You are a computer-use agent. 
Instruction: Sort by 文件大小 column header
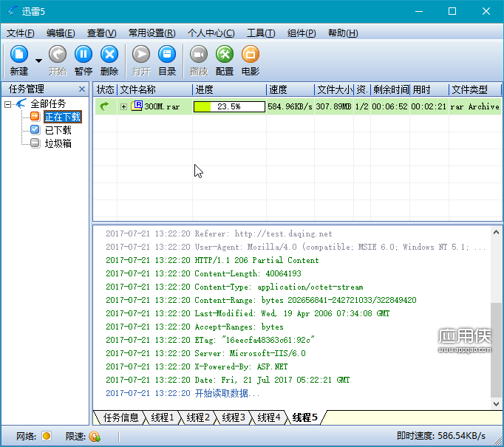(x=334, y=89)
